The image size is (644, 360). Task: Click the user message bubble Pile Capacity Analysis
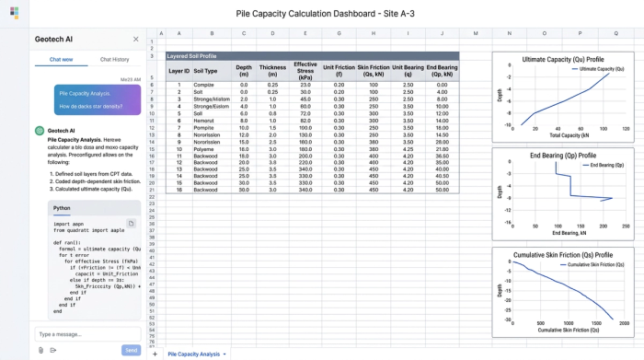click(98, 99)
